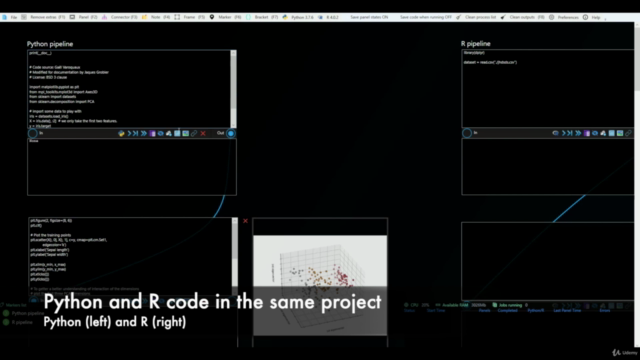640x360 pixels.
Task: Close the plotting code panel with red X
Action: (245, 221)
